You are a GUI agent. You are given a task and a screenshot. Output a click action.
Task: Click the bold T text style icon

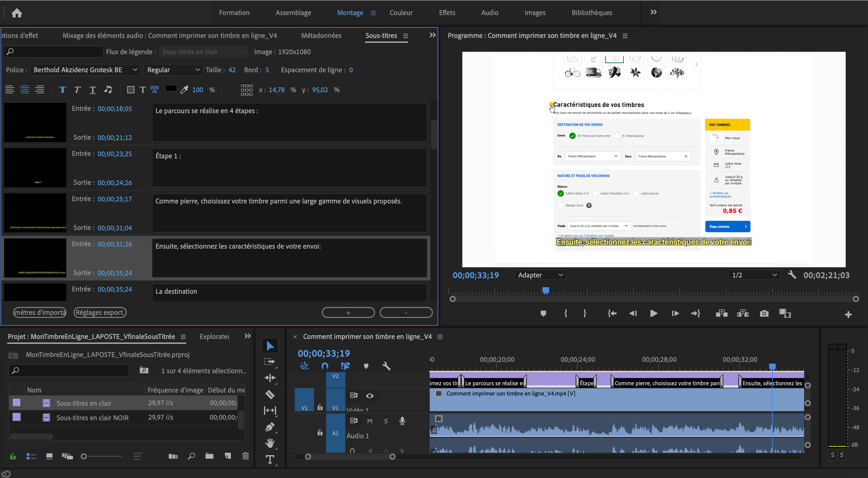[62, 89]
